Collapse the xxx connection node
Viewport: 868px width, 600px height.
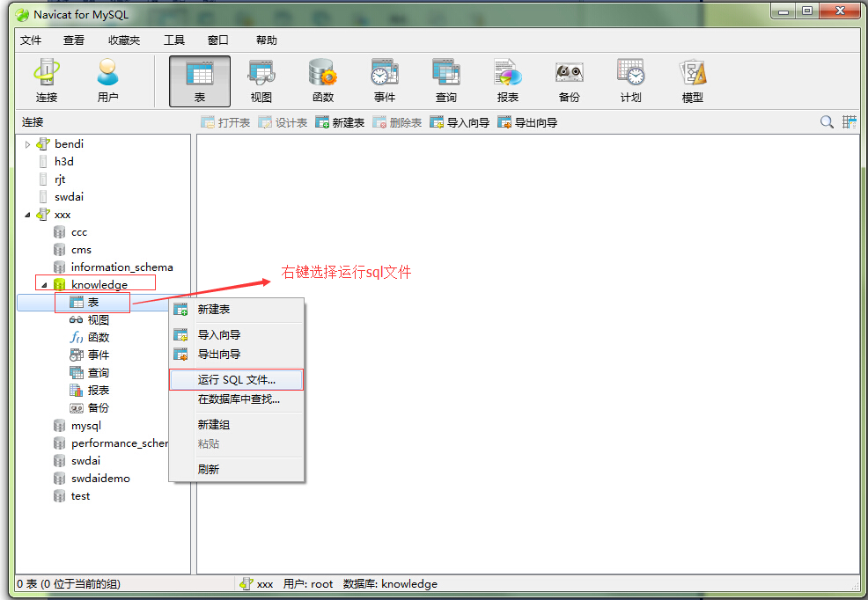click(x=27, y=215)
